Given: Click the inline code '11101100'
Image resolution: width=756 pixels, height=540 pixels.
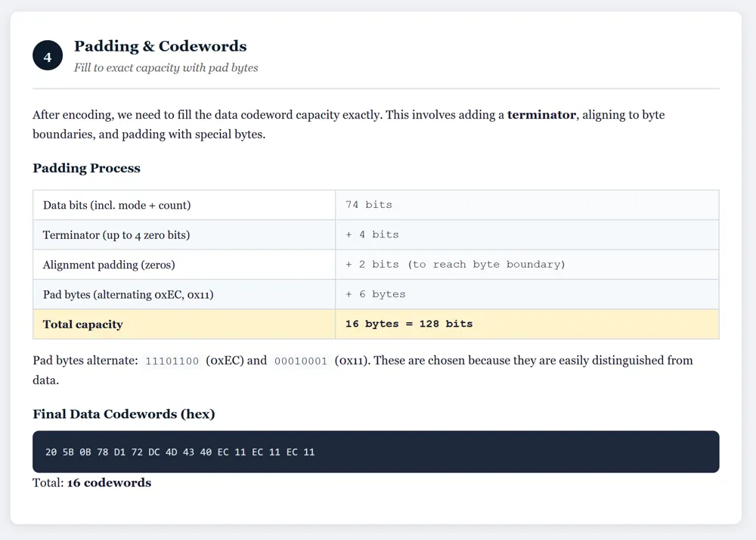Looking at the screenshot, I should click(x=172, y=361).
